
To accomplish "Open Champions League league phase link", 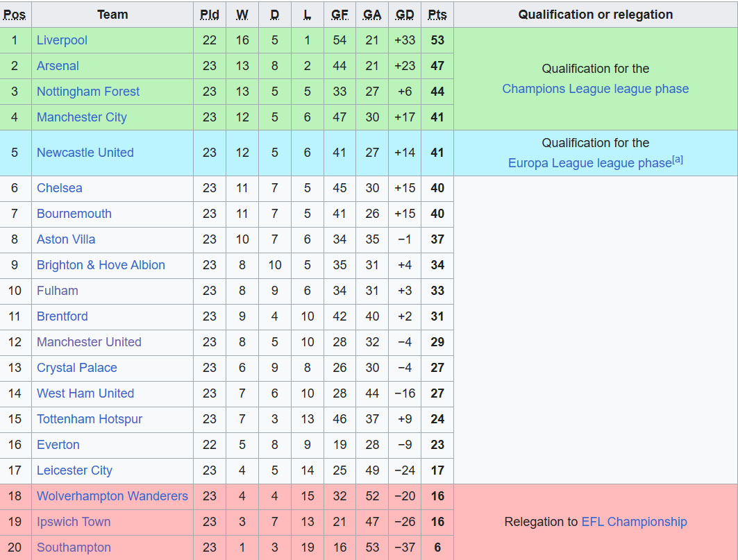I will (x=596, y=89).
